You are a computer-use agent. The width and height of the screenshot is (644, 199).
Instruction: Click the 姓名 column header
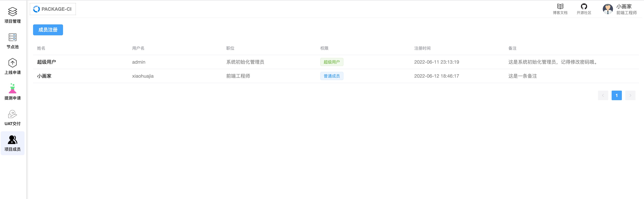pos(41,48)
